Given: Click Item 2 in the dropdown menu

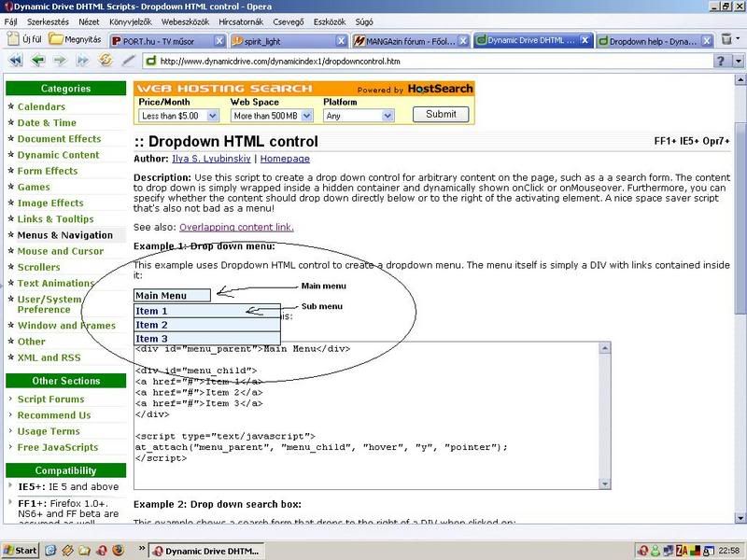Looking at the screenshot, I should [207, 325].
